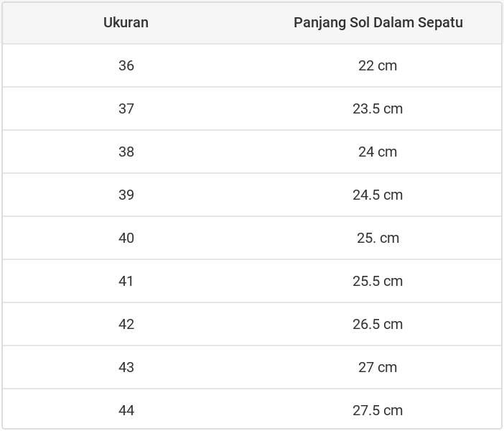Screen dimensions: 504x431
Task: Click the 24 cm length cell
Action: click(378, 152)
